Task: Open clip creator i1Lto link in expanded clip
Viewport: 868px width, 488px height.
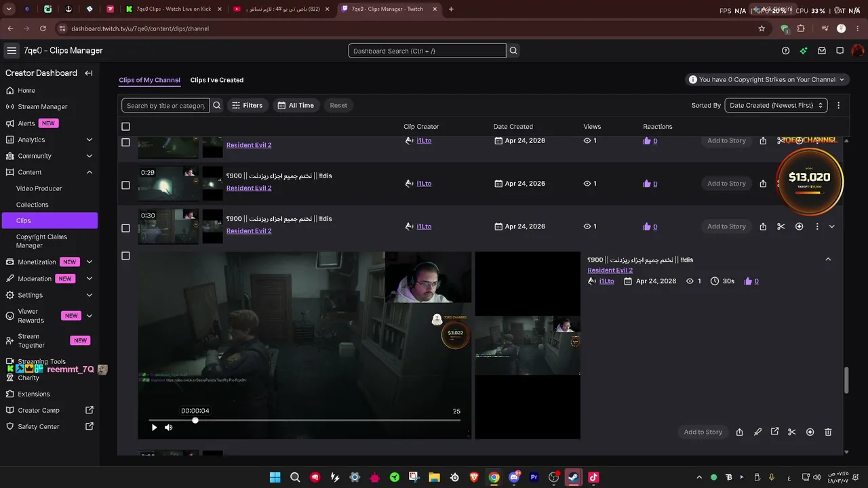Action: 607,281
